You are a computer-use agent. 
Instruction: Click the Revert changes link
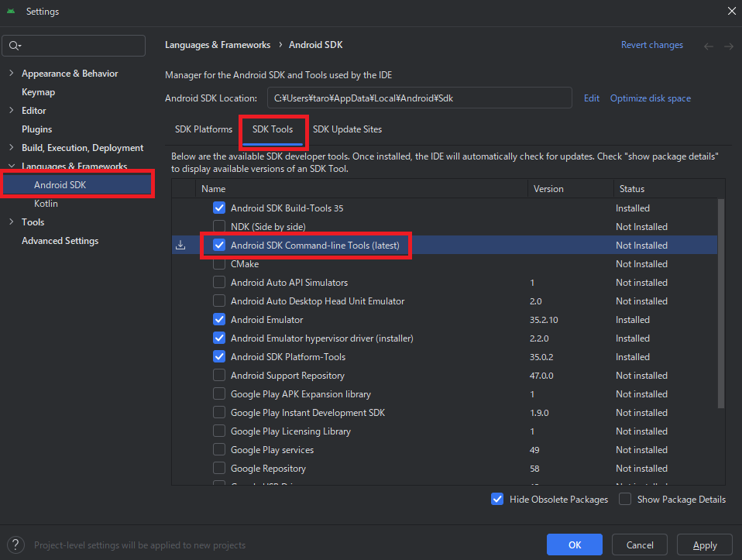tap(651, 45)
